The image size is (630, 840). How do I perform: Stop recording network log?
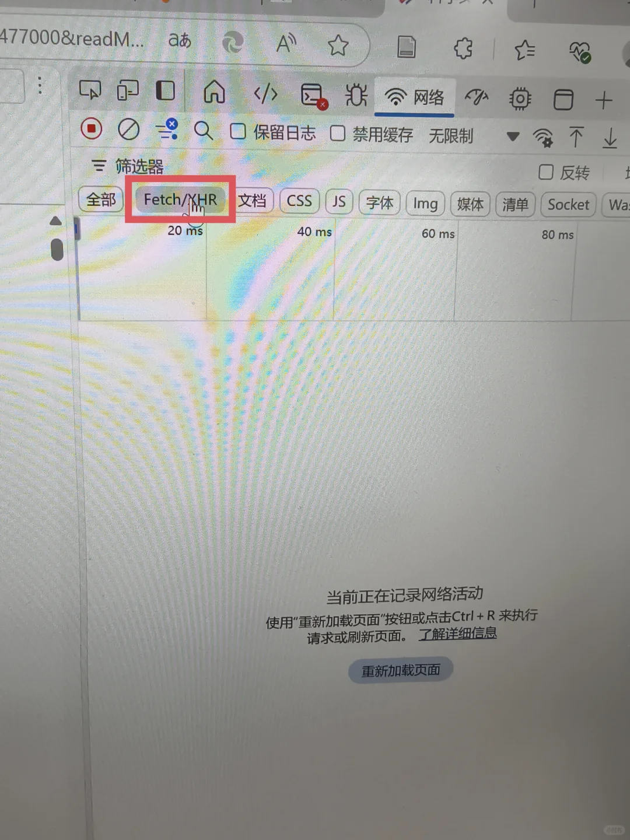click(92, 128)
